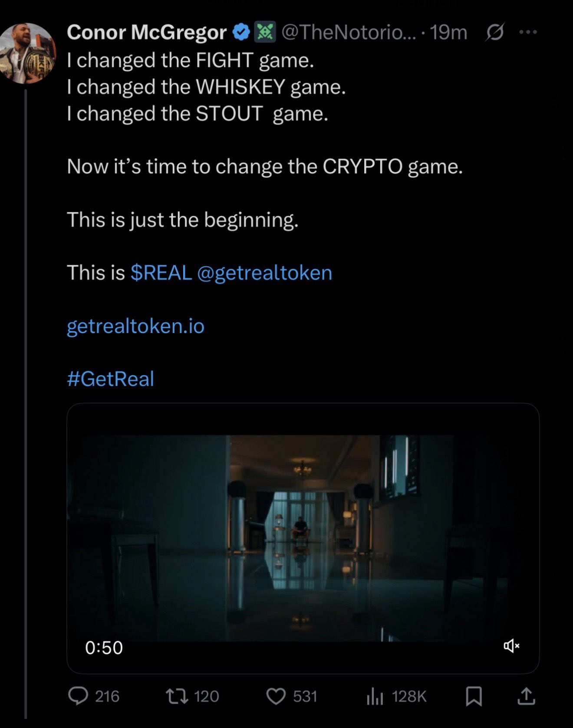The height and width of the screenshot is (728, 573).
Task: Open the three-dot more options menu
Action: point(528,32)
